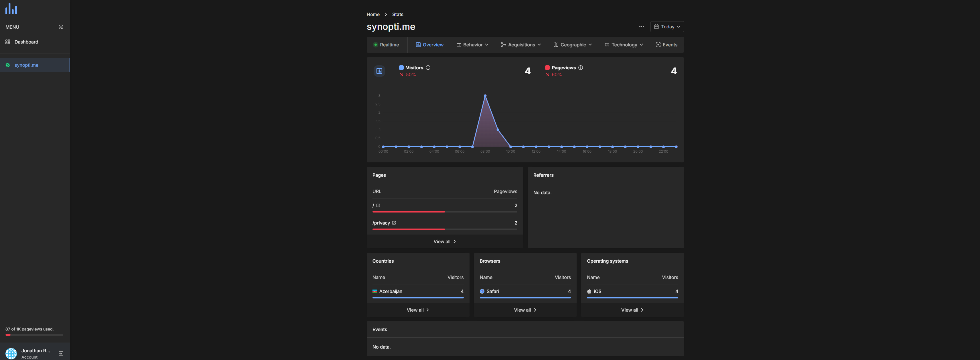
Task: Open the Today date range dropdown
Action: coord(667,27)
